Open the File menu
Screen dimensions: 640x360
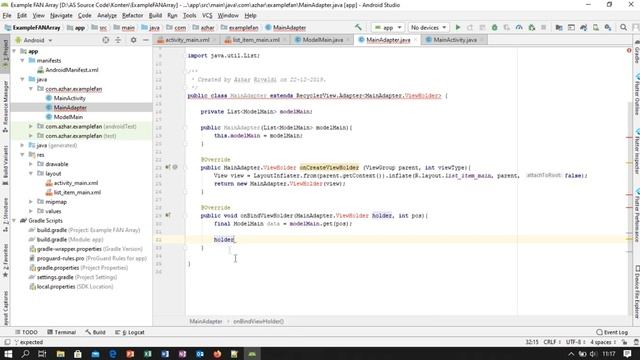(x=7, y=16)
